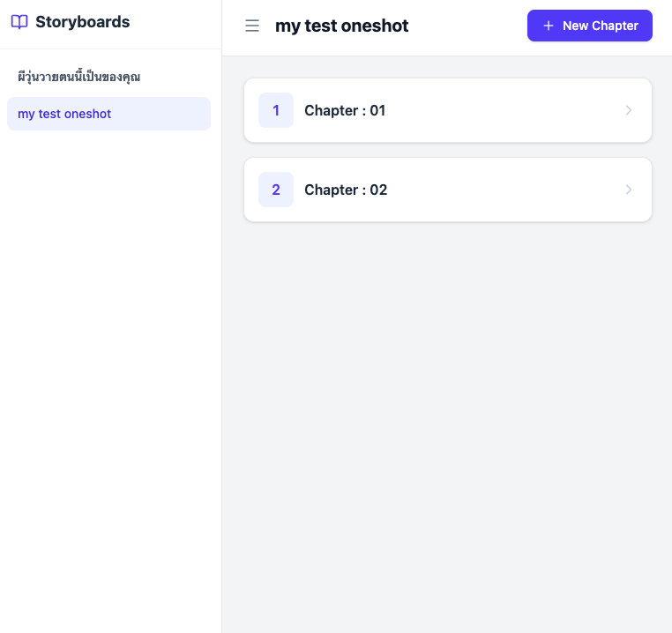
Task: Click header space between title and New Chapter
Action: [x=467, y=26]
